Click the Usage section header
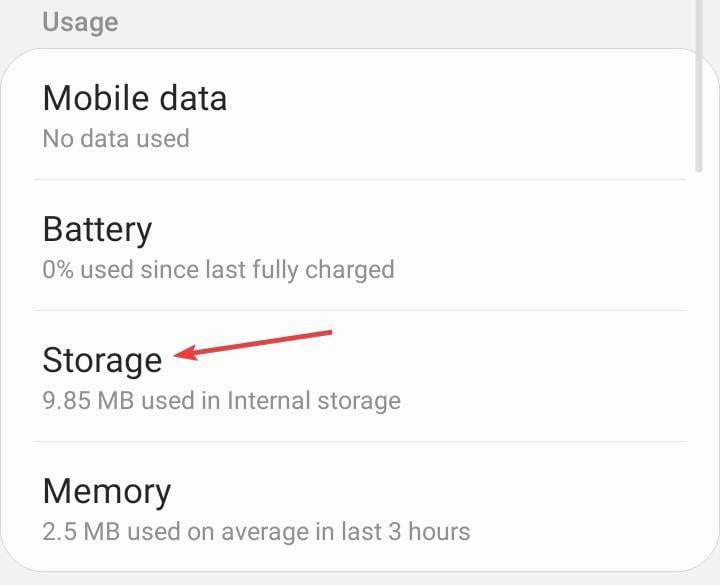The height and width of the screenshot is (585, 720). [80, 21]
